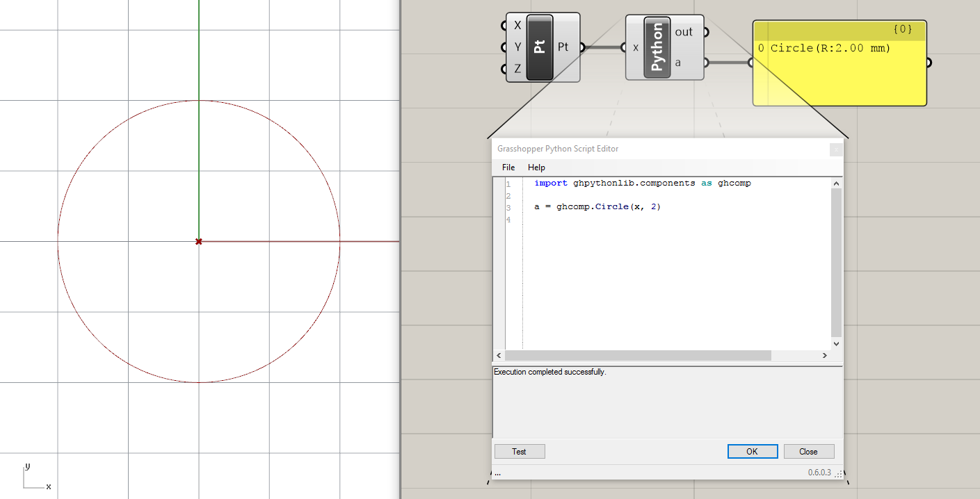Click the Close button in the script editor
Image resolution: width=980 pixels, height=499 pixels.
[809, 451]
